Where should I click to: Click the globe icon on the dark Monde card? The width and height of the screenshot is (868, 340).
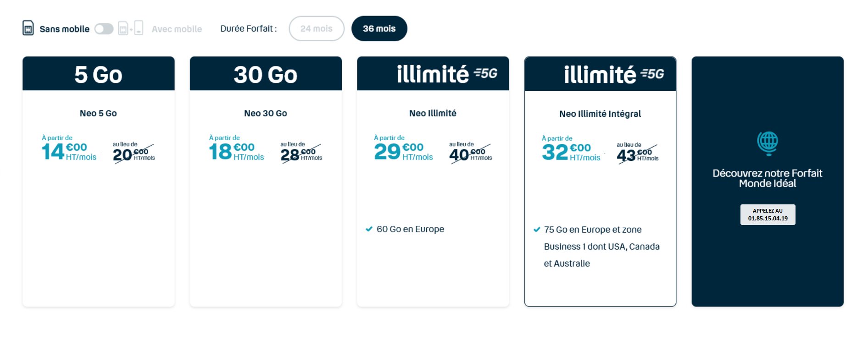click(767, 143)
